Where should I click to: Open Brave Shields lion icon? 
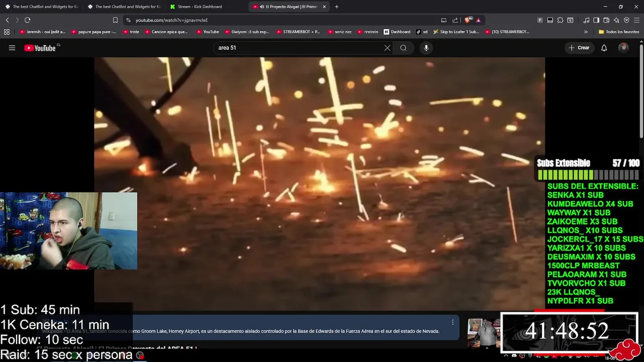[x=468, y=20]
